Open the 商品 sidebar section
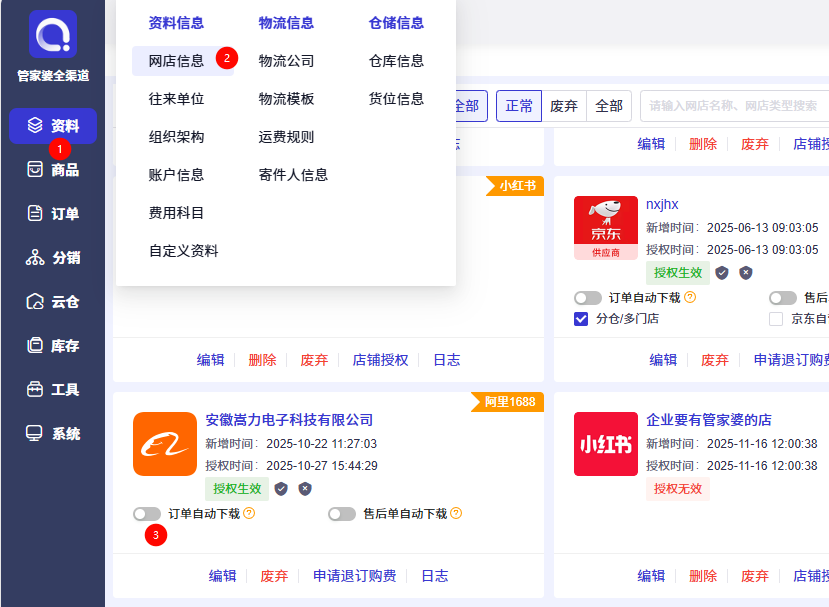Screen dimensions: 829x607 (53, 170)
